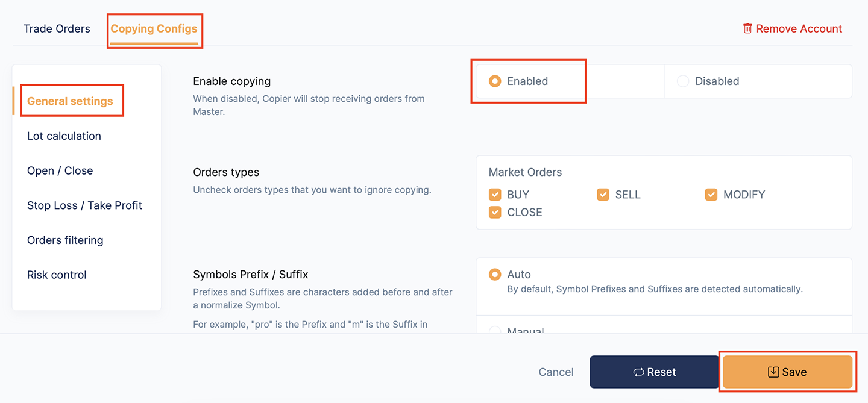Select the Enabled radio button
868x403 pixels.
click(x=495, y=81)
